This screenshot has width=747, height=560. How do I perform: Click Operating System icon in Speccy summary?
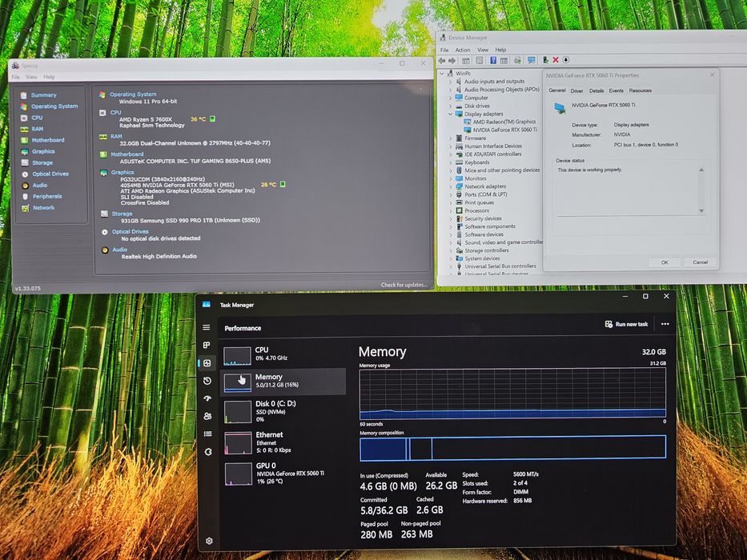[102, 94]
